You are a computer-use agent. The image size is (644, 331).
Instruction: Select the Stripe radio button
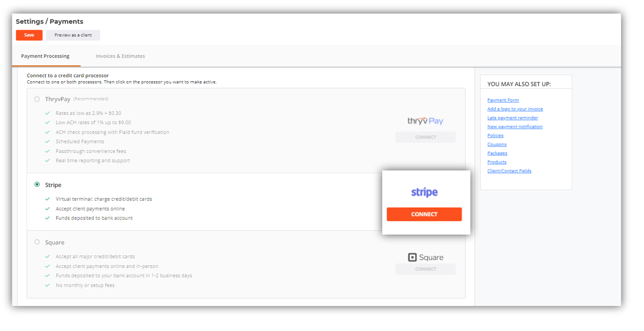coord(37,185)
